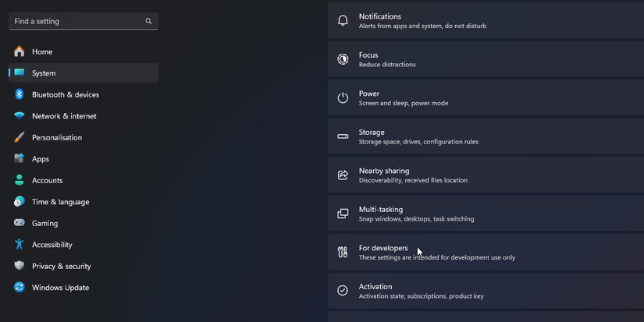The image size is (644, 322).
Task: Open Personalisation in the sidebar
Action: [57, 137]
